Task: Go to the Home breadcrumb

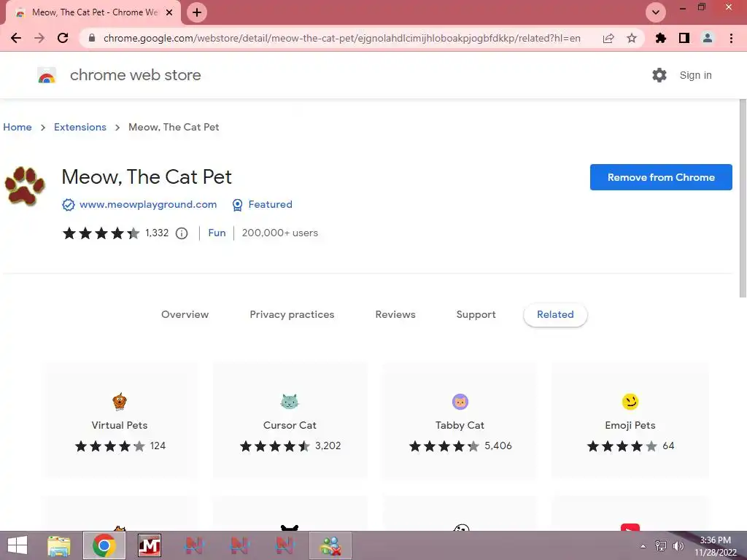Action: pyautogui.click(x=18, y=127)
